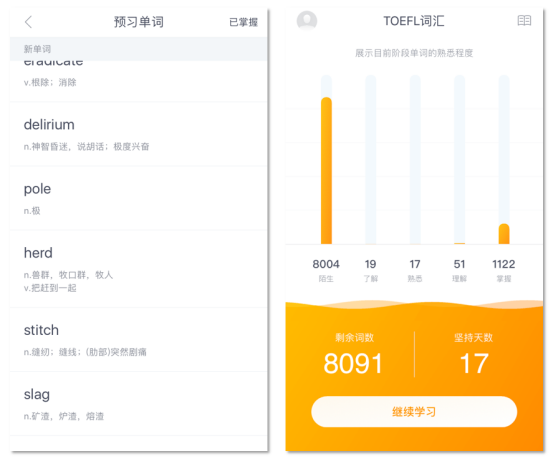Image resolution: width=554 pixels, height=461 pixels.
Task: Tap the short orange 掌握 bar
Action: [504, 234]
